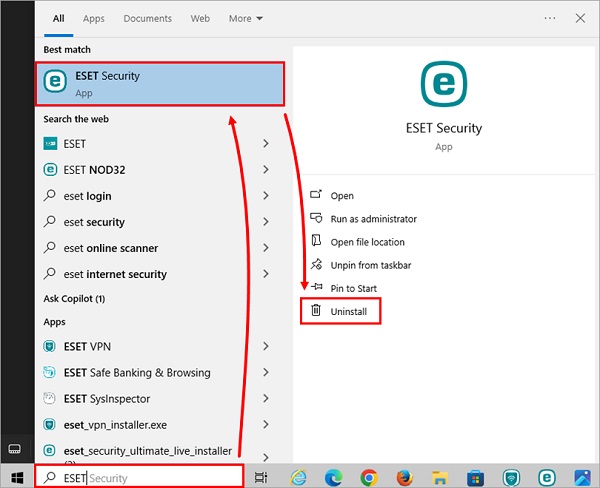
Task: Click the Unpin from taskbar icon
Action: click(x=316, y=264)
